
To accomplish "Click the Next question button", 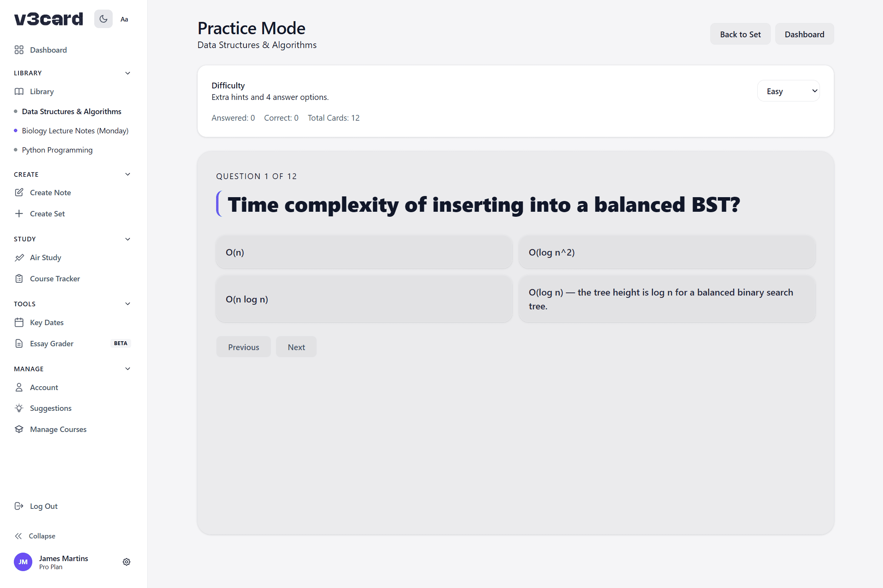I will click(x=296, y=347).
